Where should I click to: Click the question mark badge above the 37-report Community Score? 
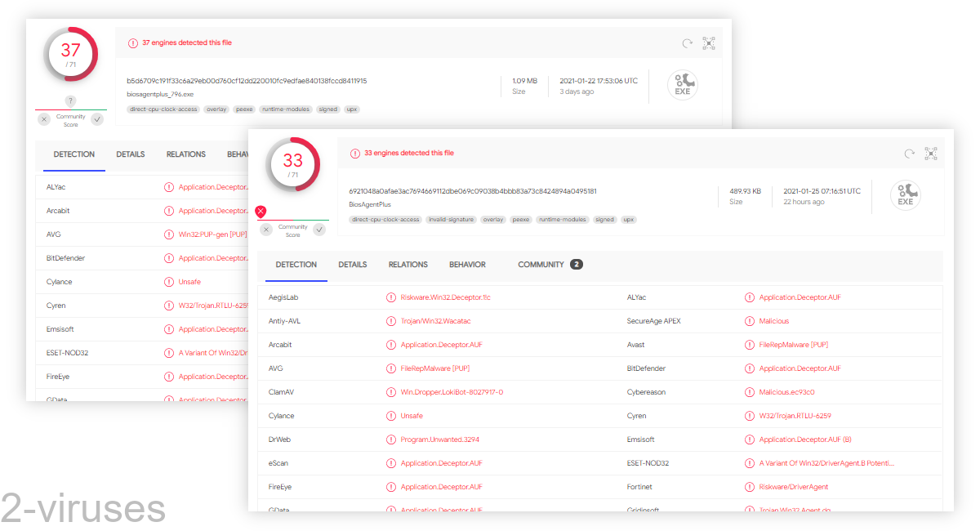pos(70,101)
